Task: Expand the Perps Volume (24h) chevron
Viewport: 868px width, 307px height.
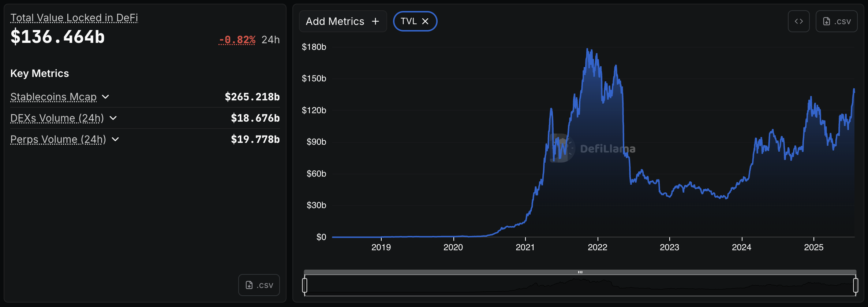Action: point(115,139)
